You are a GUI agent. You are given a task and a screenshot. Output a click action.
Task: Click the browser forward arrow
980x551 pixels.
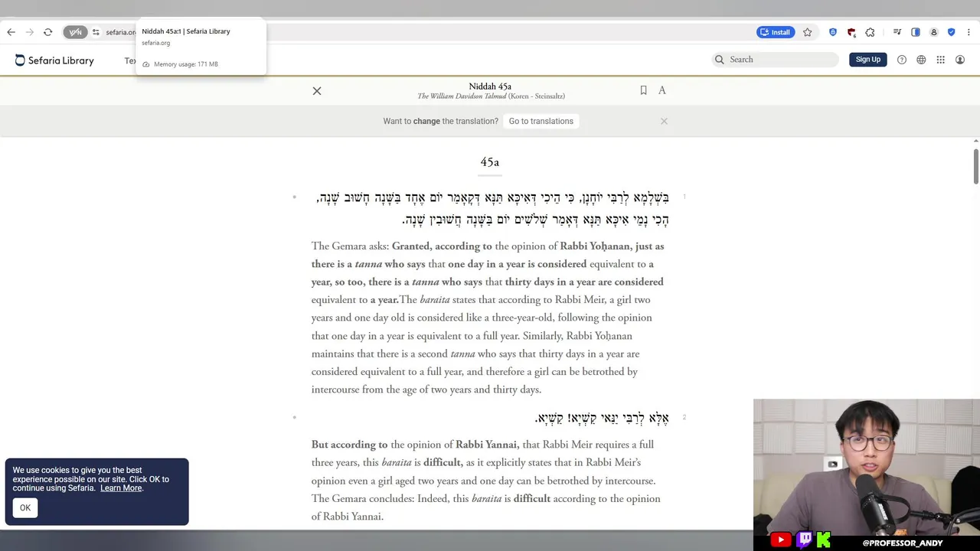point(30,32)
